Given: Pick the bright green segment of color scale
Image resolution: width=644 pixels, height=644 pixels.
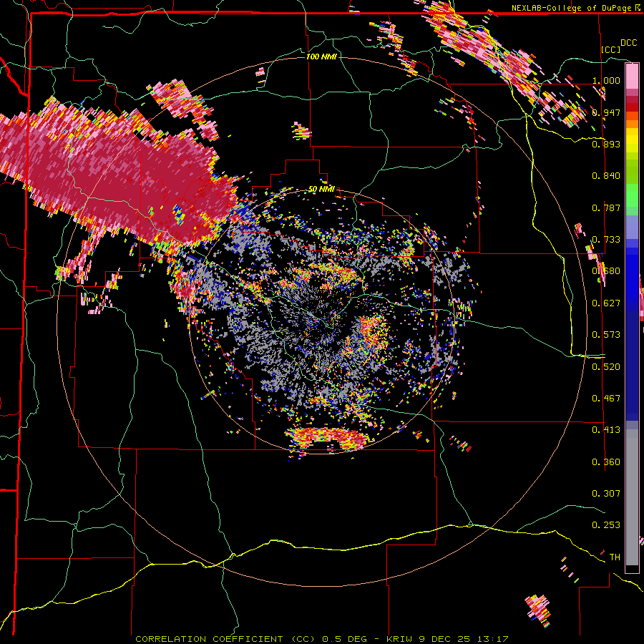Looking at the screenshot, I should coord(632,195).
